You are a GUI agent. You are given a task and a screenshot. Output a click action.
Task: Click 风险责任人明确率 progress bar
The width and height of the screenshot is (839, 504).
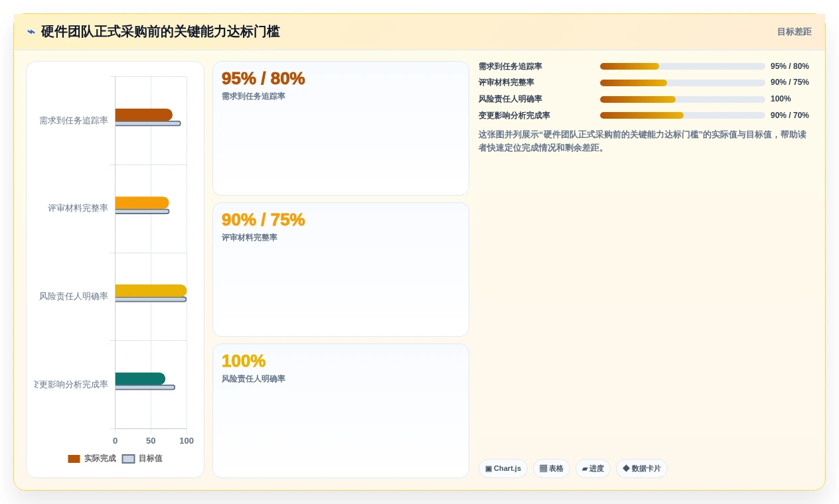(682, 99)
